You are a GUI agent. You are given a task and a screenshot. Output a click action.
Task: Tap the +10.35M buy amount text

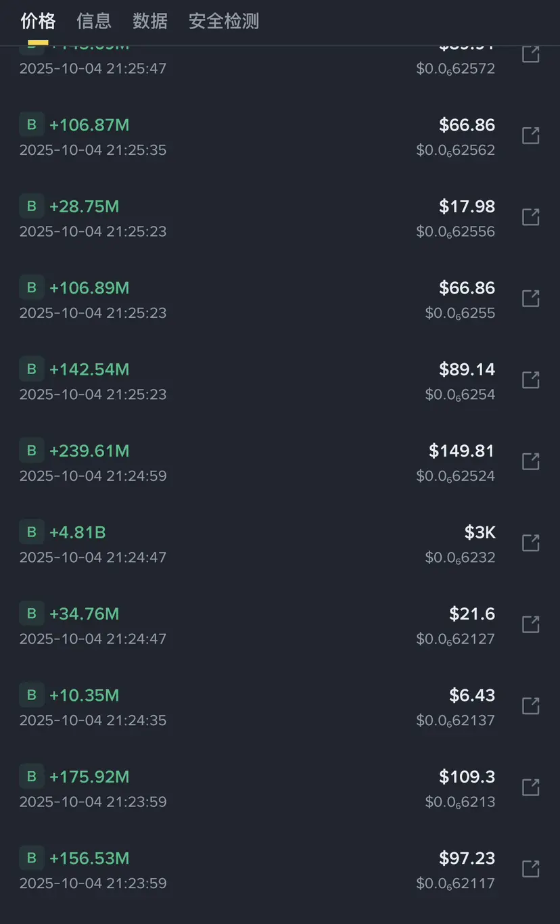pos(85,695)
